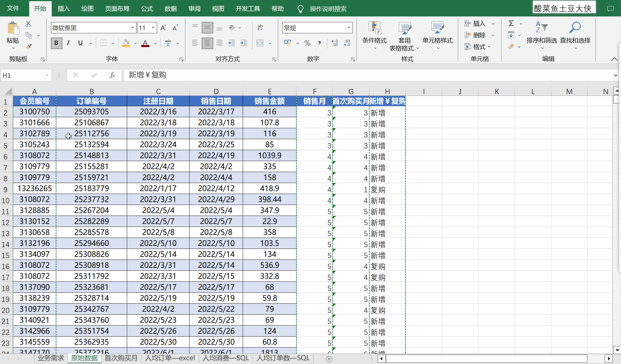The width and height of the screenshot is (621, 364).
Task: Click the red font color swatch
Action: point(145,44)
